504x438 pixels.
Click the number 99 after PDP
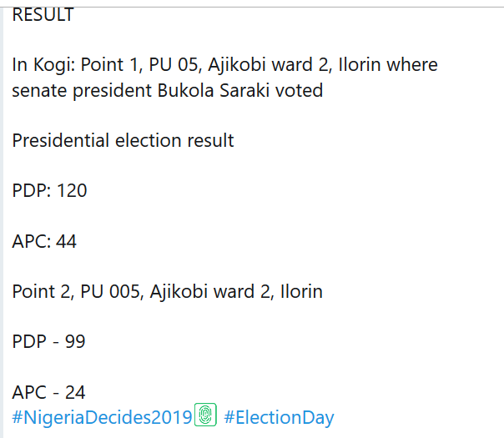tap(75, 342)
